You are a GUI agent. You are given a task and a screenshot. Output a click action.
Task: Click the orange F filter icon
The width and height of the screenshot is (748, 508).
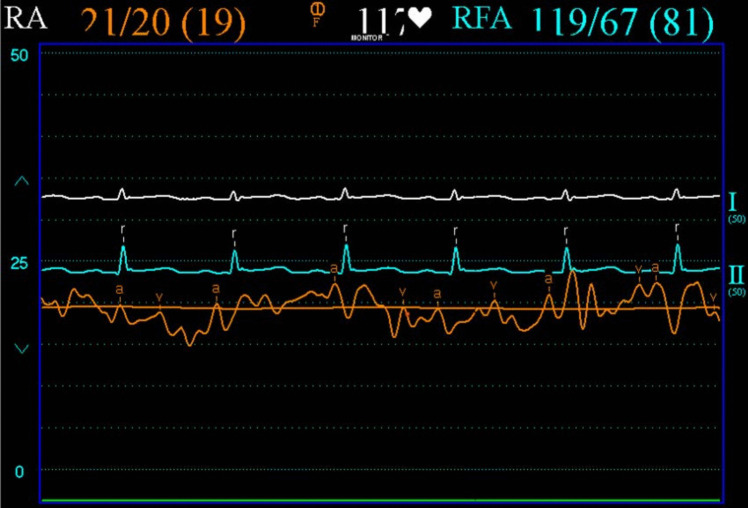(x=317, y=15)
